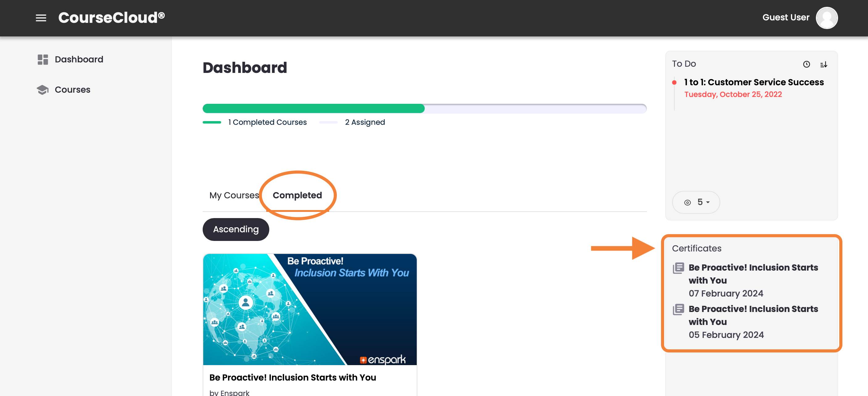This screenshot has width=868, height=396.
Task: Click the sort icon in To Do panel
Action: (x=824, y=65)
